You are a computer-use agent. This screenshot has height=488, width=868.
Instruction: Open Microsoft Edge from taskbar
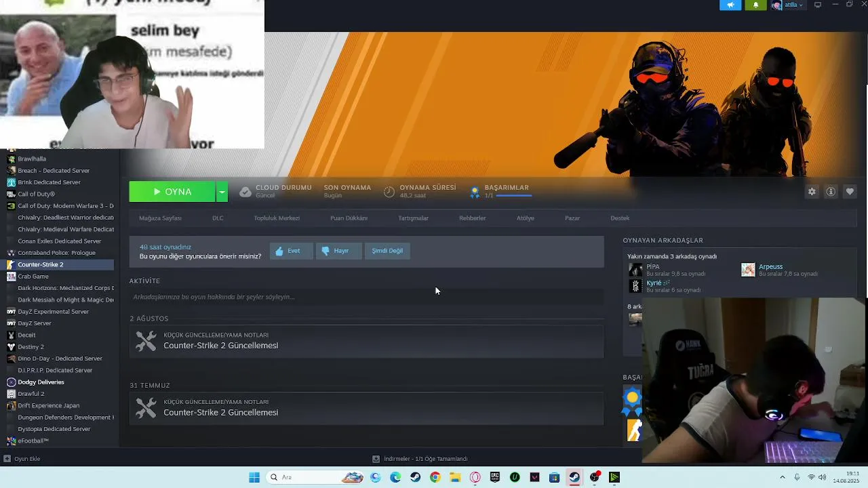pos(395,477)
